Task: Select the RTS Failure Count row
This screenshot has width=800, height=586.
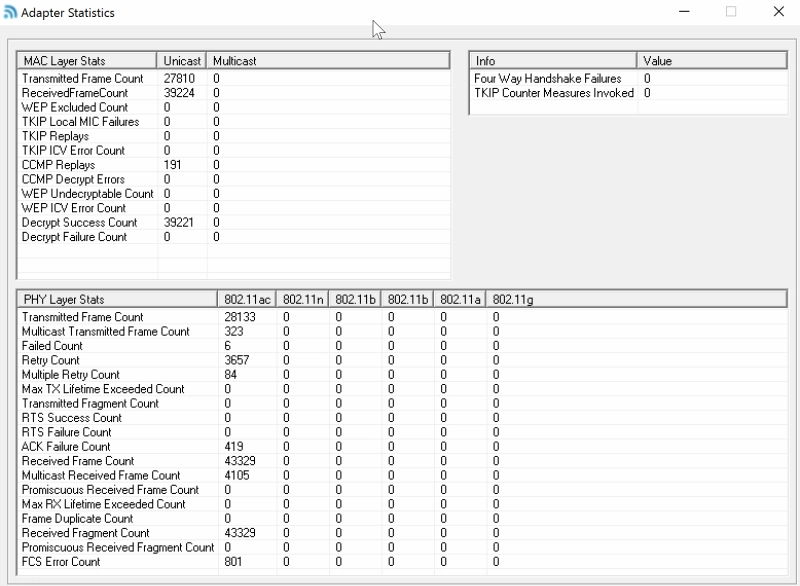Action: [402, 432]
